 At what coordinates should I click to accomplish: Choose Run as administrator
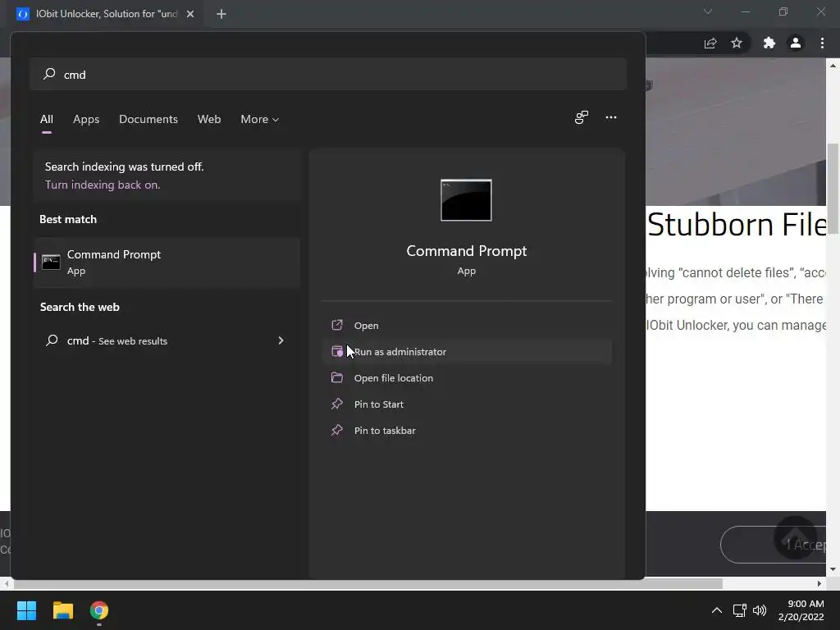tap(467, 351)
